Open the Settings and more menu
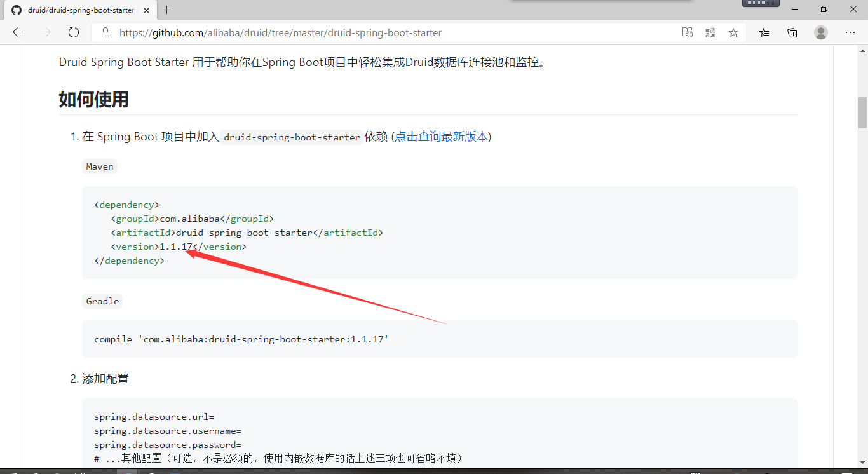 850,32
